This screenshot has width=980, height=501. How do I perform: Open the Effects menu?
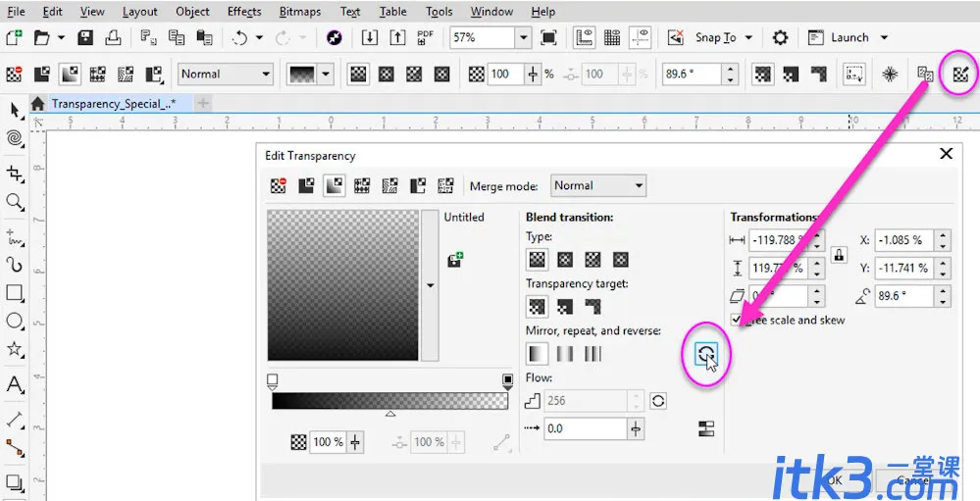tap(244, 11)
